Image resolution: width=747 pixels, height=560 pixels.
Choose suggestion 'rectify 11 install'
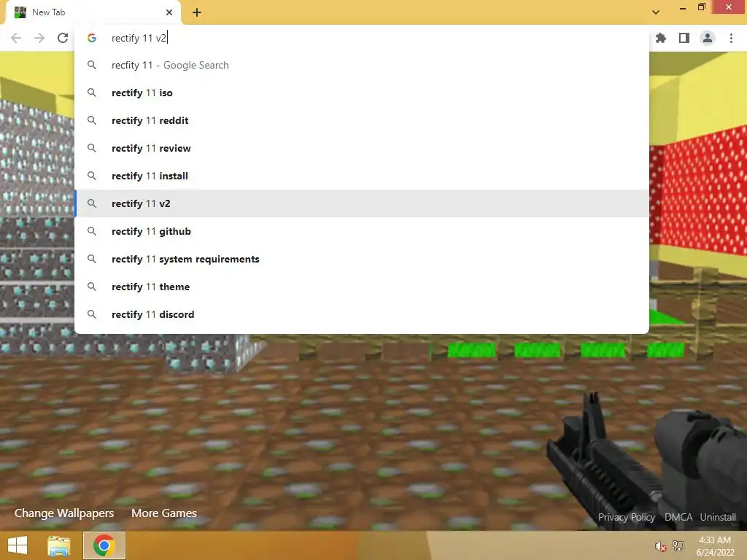pyautogui.click(x=362, y=176)
